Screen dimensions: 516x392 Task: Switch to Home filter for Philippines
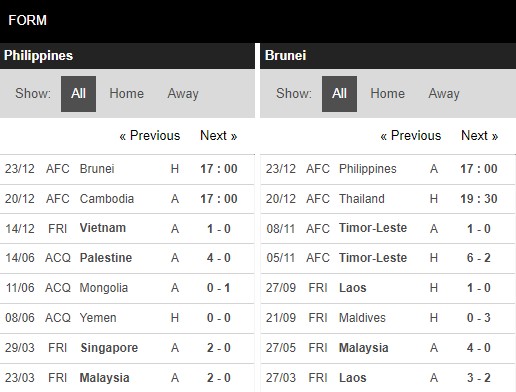127,93
